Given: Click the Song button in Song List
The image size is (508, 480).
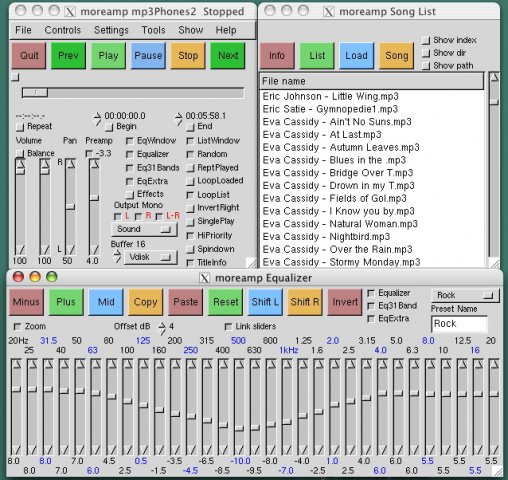Looking at the screenshot, I should (x=396, y=56).
